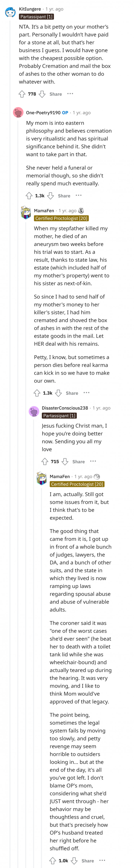
Task: Downvote DisasterConscious238's comment with 715 points
Action: (65, 462)
